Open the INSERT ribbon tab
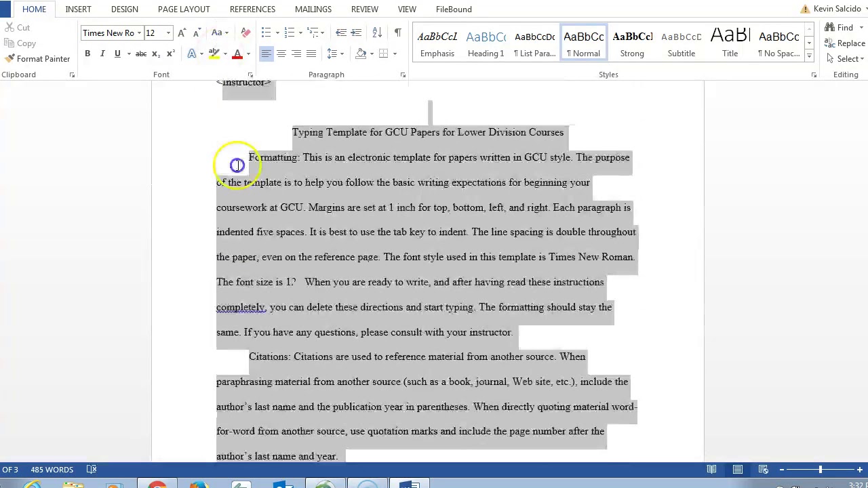This screenshot has height=488, width=868. [x=78, y=9]
